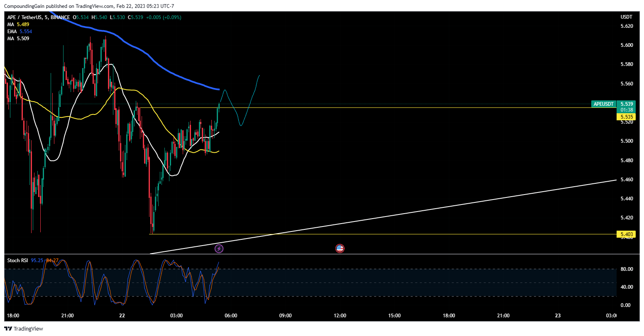644x336 pixels.
Task: Click the 5.560 price axis label
Action: (x=626, y=84)
